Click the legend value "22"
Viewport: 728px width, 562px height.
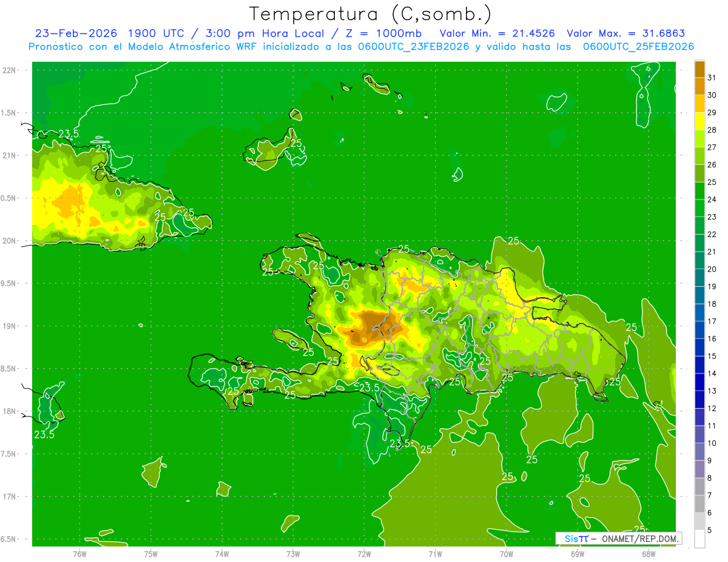712,234
